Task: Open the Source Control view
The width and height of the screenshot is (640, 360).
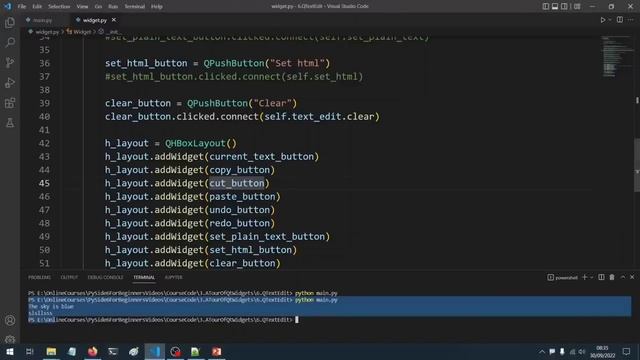Action: [x=10, y=62]
